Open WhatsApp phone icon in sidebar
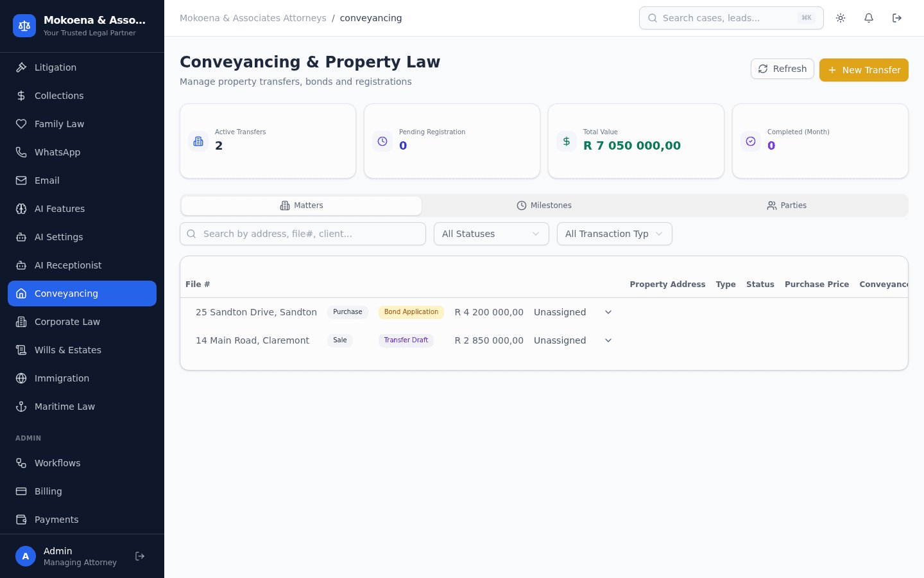Viewport: 924px width, 578px height. pyautogui.click(x=21, y=152)
